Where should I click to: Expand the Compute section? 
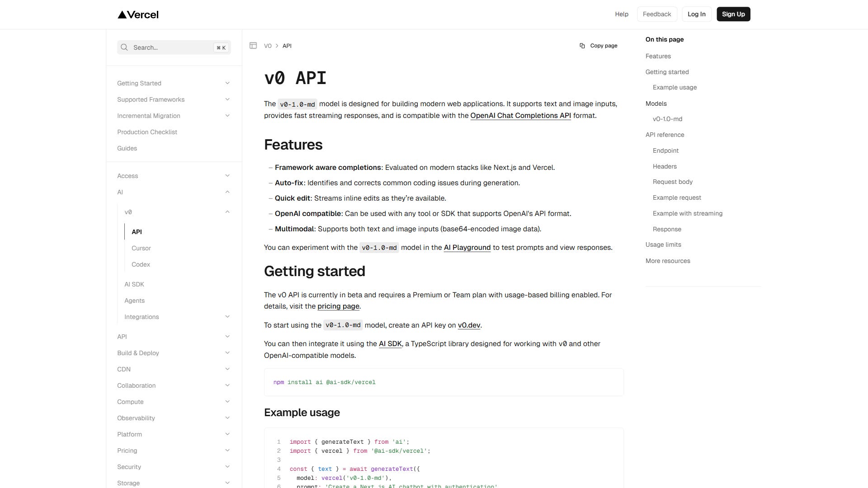coord(174,402)
